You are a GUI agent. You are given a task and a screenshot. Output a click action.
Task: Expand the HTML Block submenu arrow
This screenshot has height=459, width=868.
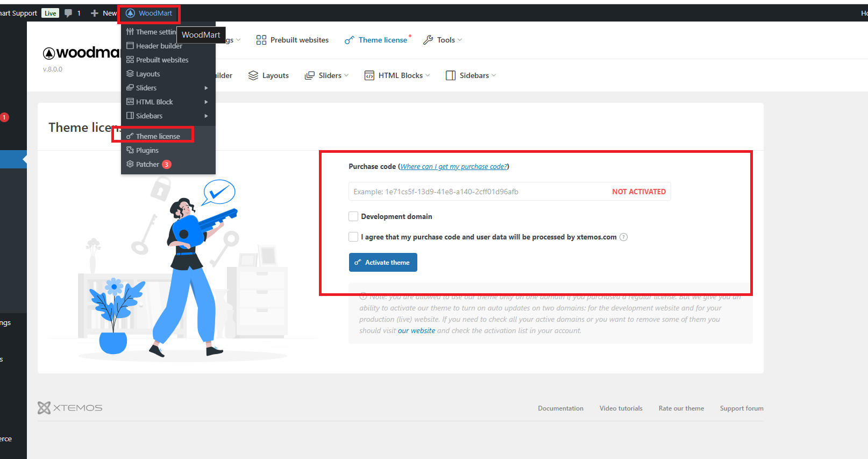pos(206,102)
